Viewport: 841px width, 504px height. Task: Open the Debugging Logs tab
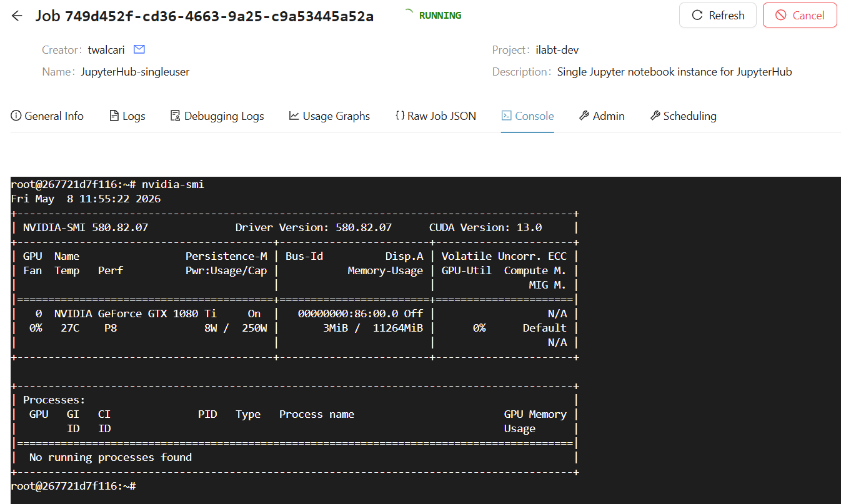[x=217, y=116]
